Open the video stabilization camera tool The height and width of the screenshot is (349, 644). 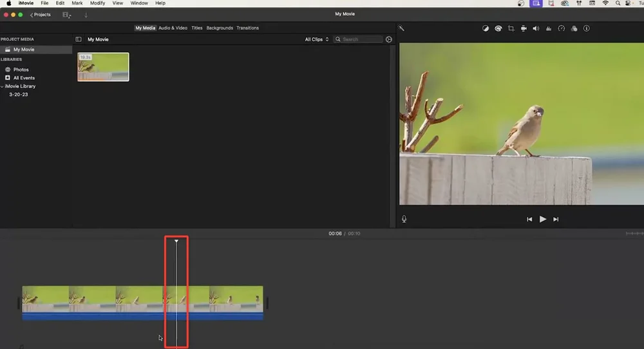pos(524,28)
